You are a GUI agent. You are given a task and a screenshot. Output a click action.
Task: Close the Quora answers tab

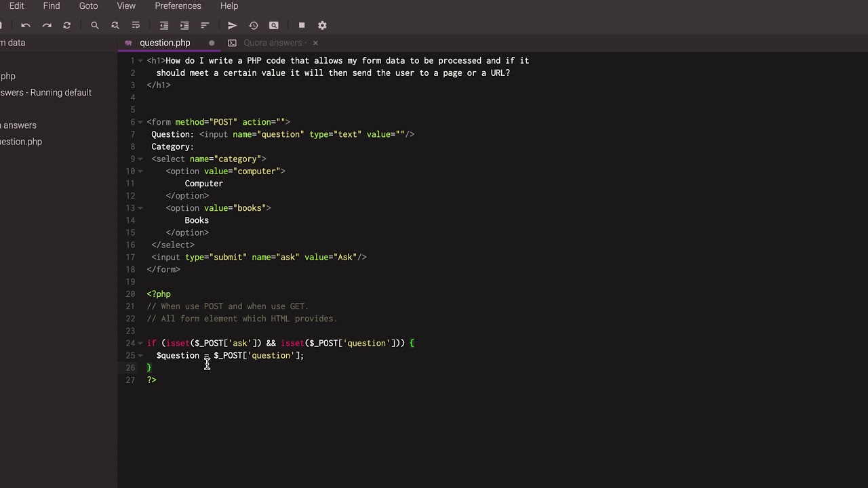click(x=315, y=43)
